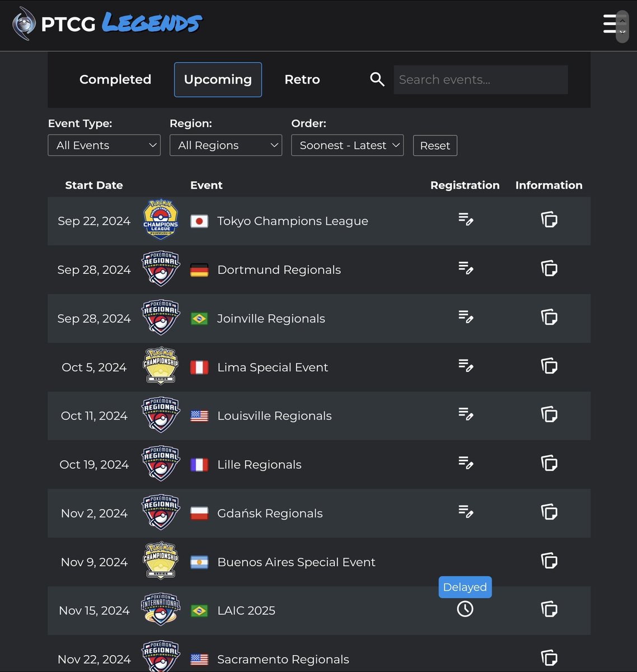Click the registration icon for Gdańsk Regionals
The width and height of the screenshot is (637, 672).
click(x=465, y=512)
